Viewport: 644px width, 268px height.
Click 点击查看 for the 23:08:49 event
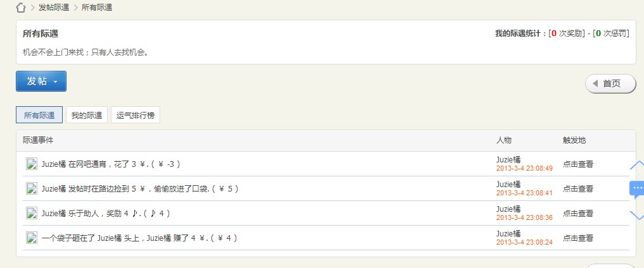pyautogui.click(x=578, y=164)
